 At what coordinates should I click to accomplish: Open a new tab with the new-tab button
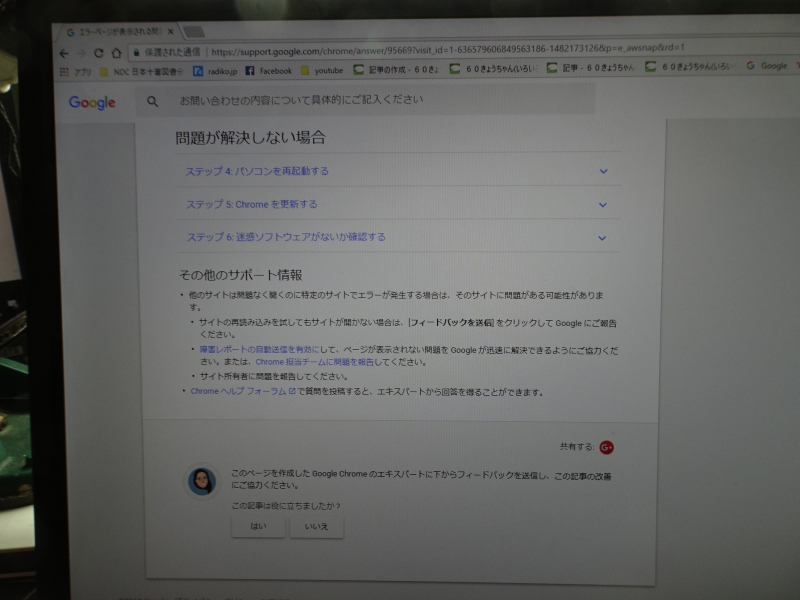194,32
